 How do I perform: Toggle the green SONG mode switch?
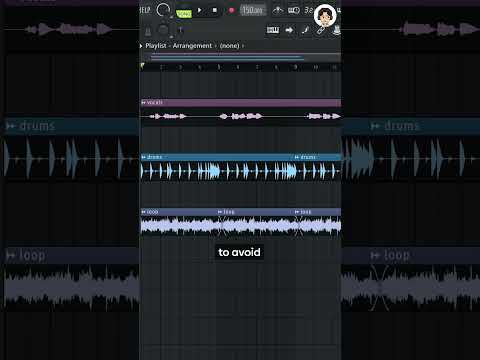(184, 14)
